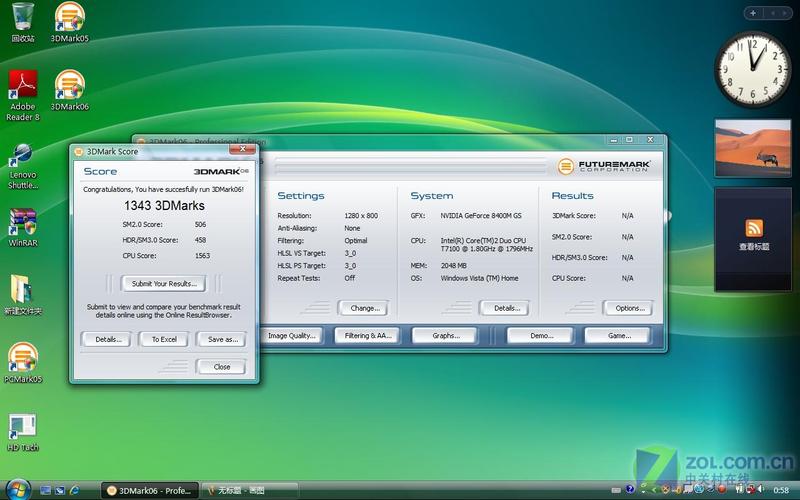Open Image Quality in 3DMark06 window

[291, 336]
